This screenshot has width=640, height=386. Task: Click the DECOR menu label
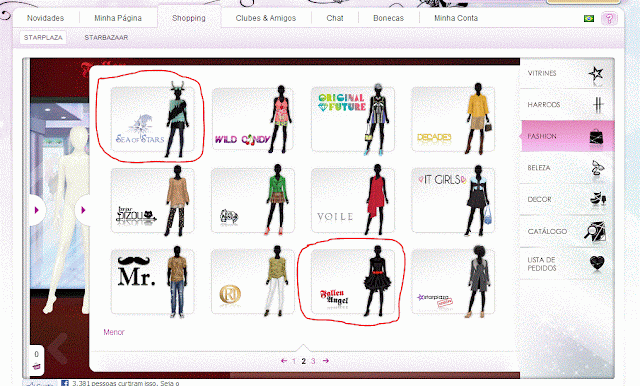click(x=539, y=200)
